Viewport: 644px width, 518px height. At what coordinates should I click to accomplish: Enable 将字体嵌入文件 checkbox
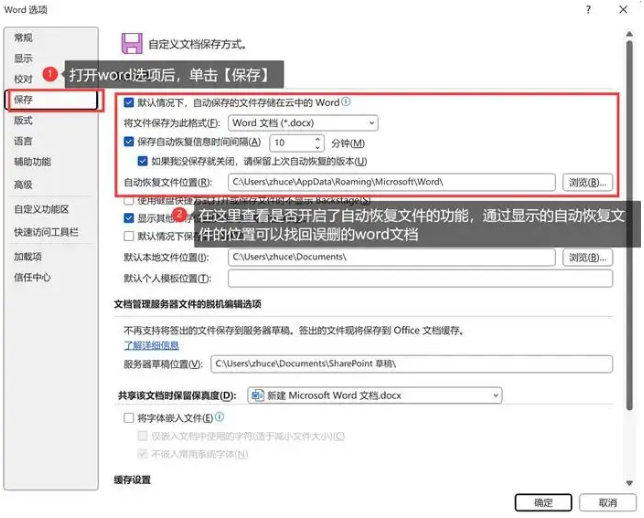pyautogui.click(x=129, y=418)
